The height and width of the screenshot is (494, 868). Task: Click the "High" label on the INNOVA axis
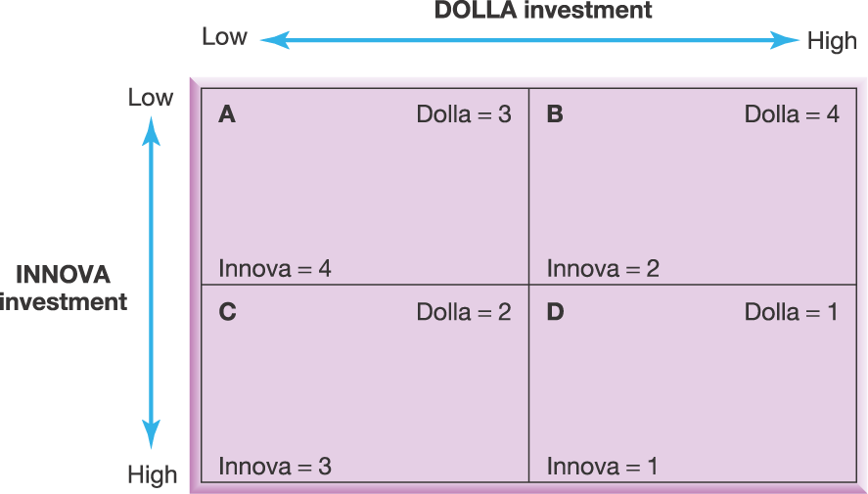coord(153,475)
